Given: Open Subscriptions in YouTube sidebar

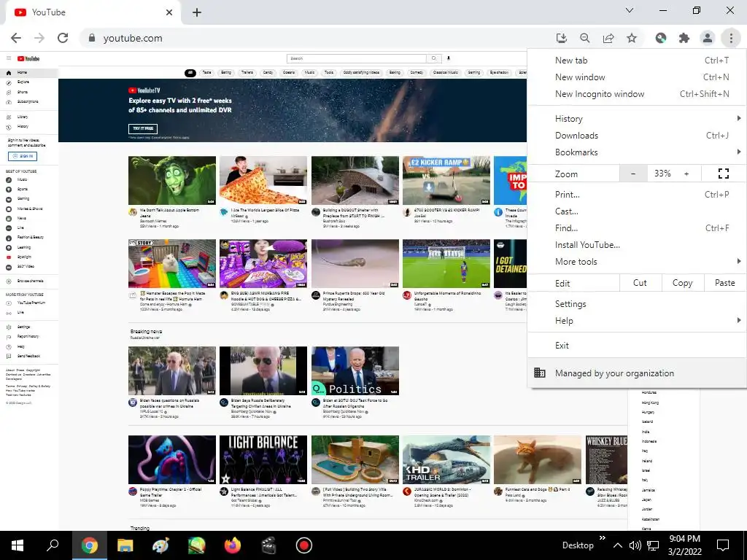Looking at the screenshot, I should point(27,101).
